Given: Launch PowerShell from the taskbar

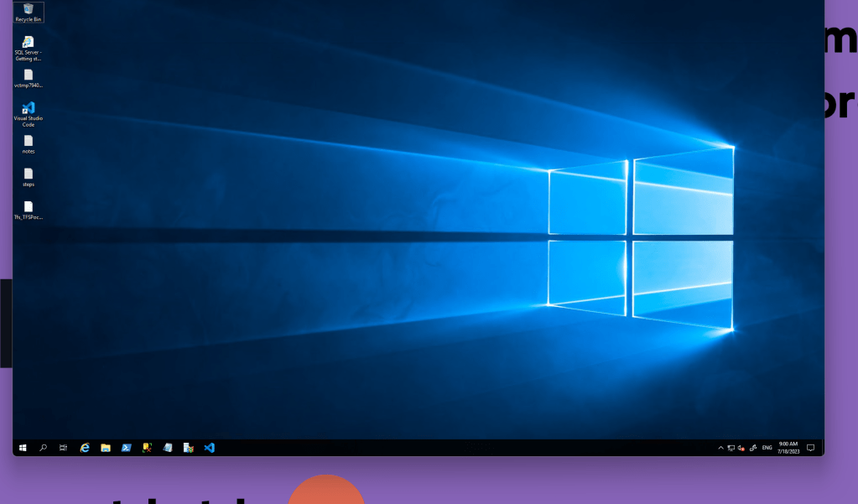Looking at the screenshot, I should point(127,448).
